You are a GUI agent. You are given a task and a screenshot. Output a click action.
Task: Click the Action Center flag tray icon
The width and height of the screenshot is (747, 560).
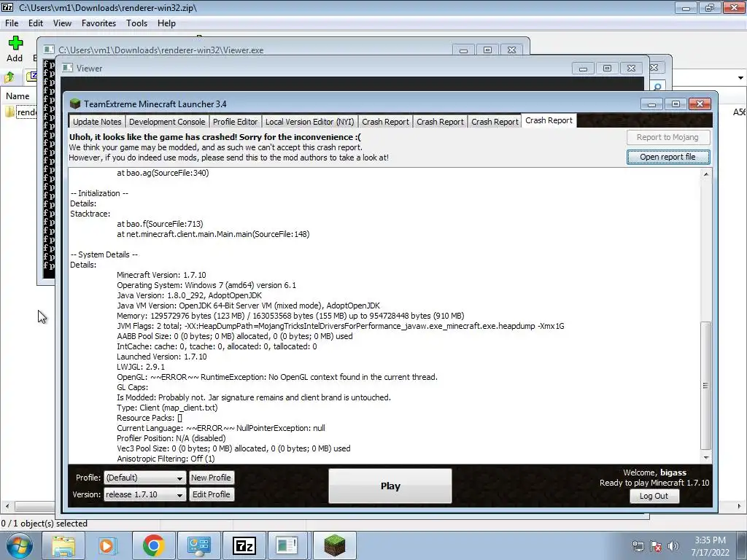coord(656,546)
